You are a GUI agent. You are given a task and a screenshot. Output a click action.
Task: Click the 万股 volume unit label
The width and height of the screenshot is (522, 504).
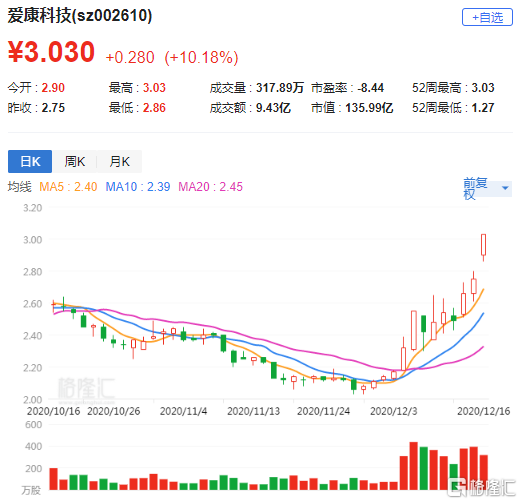tap(31, 490)
